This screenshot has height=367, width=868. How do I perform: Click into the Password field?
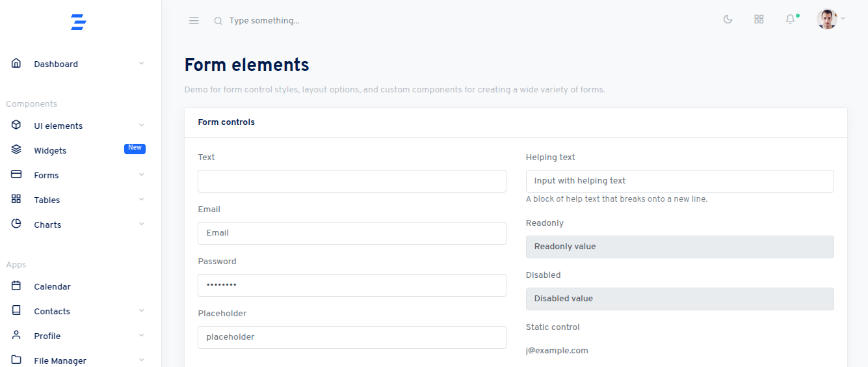coord(352,285)
